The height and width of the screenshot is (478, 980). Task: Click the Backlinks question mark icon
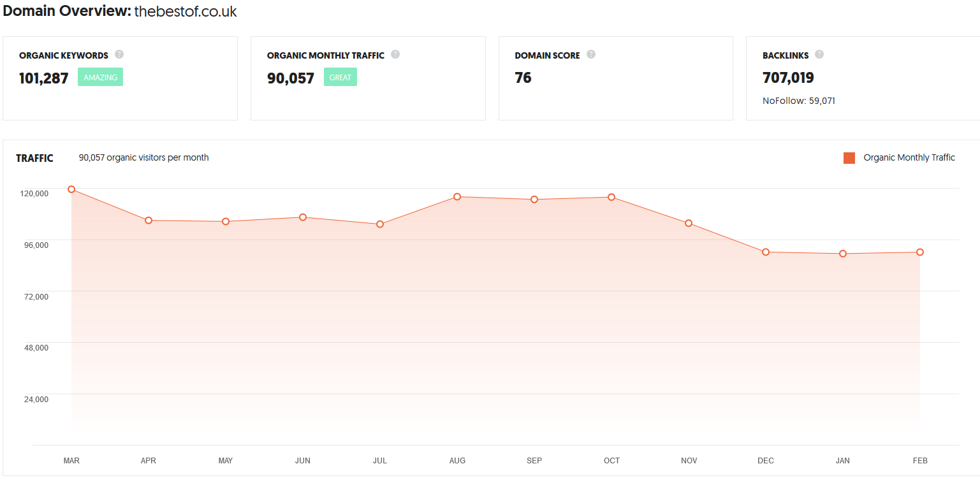819,55
